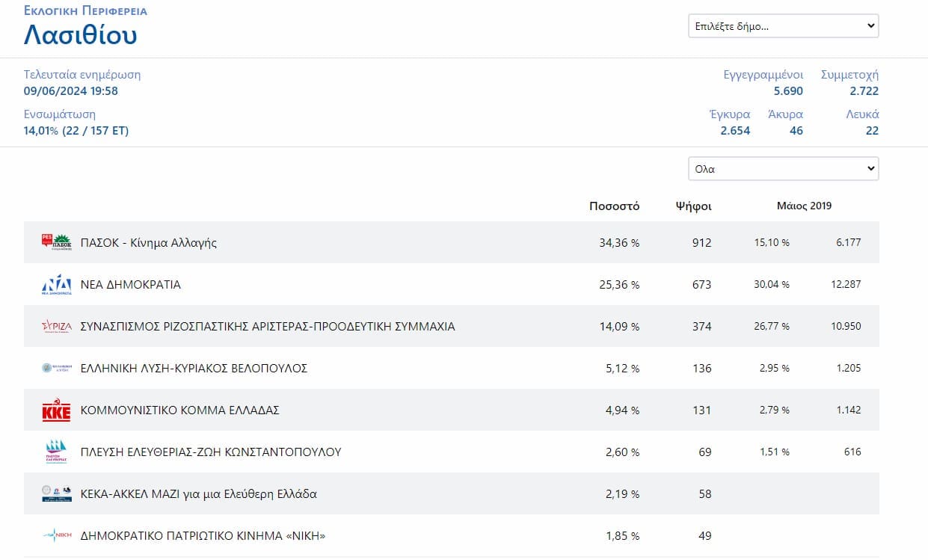Click the ΠΑΣΟΚ party logo

[56, 242]
